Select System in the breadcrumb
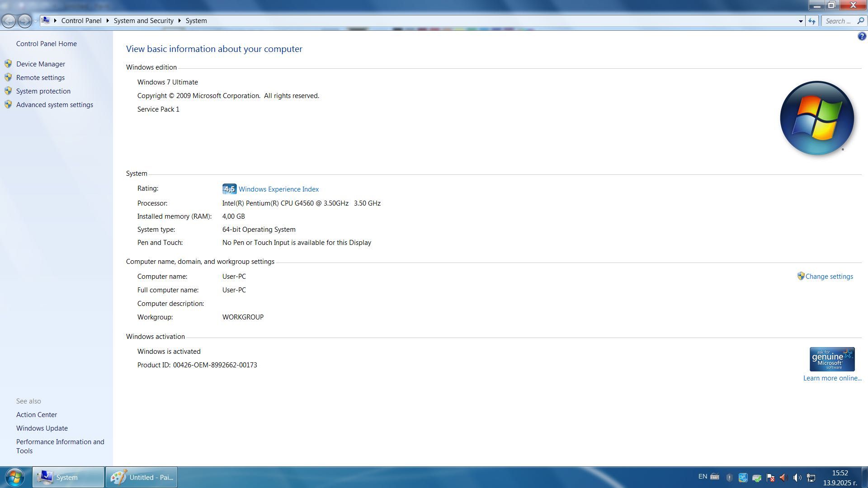 (196, 21)
